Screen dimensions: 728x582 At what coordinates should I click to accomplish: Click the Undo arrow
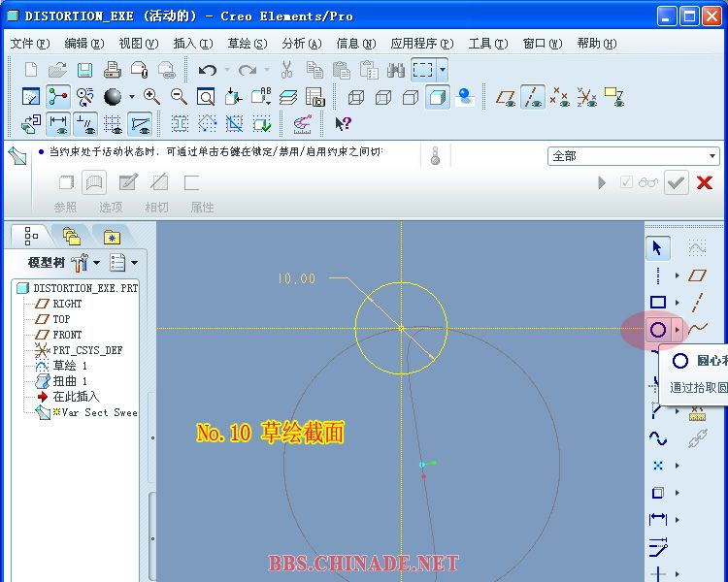[207, 70]
